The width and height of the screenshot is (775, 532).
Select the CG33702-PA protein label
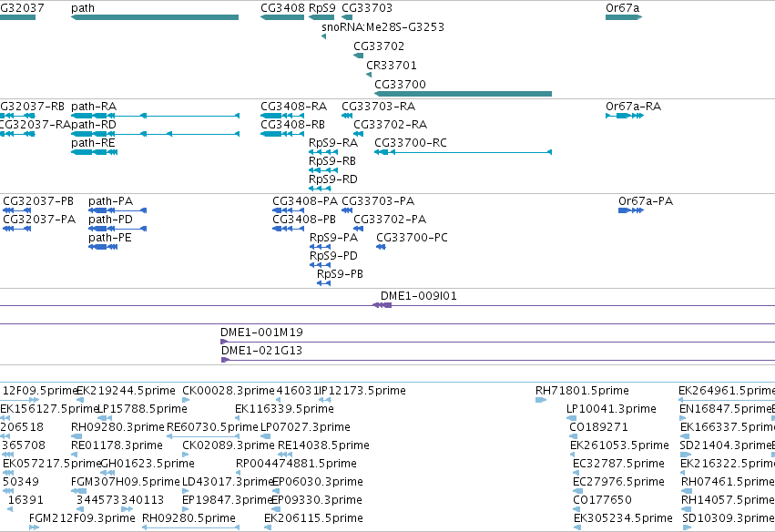390,220
